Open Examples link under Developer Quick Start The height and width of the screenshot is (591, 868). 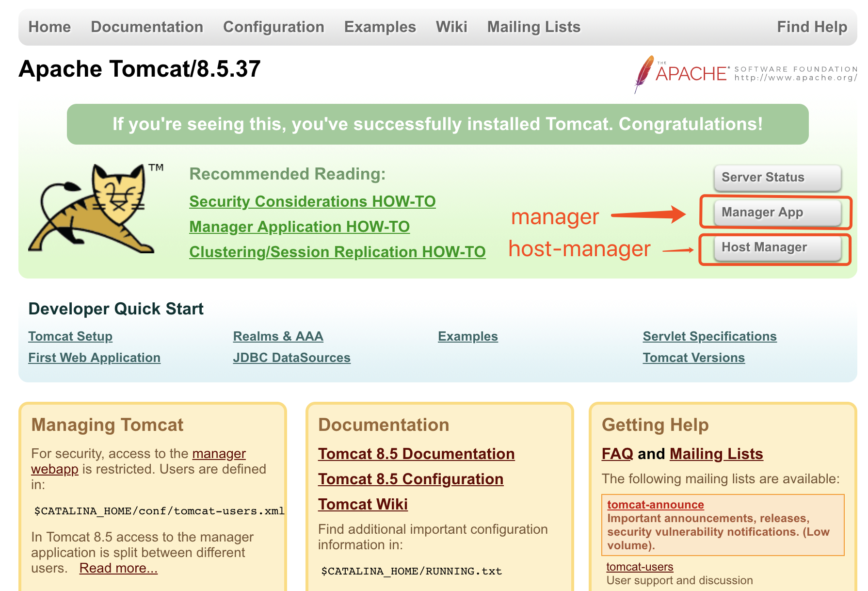click(467, 336)
